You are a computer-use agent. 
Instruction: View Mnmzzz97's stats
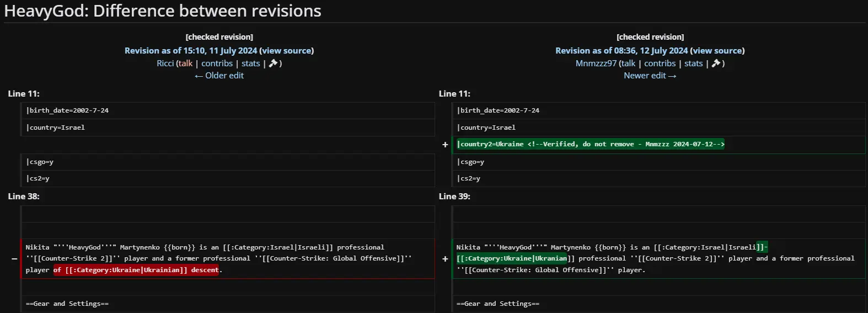693,63
